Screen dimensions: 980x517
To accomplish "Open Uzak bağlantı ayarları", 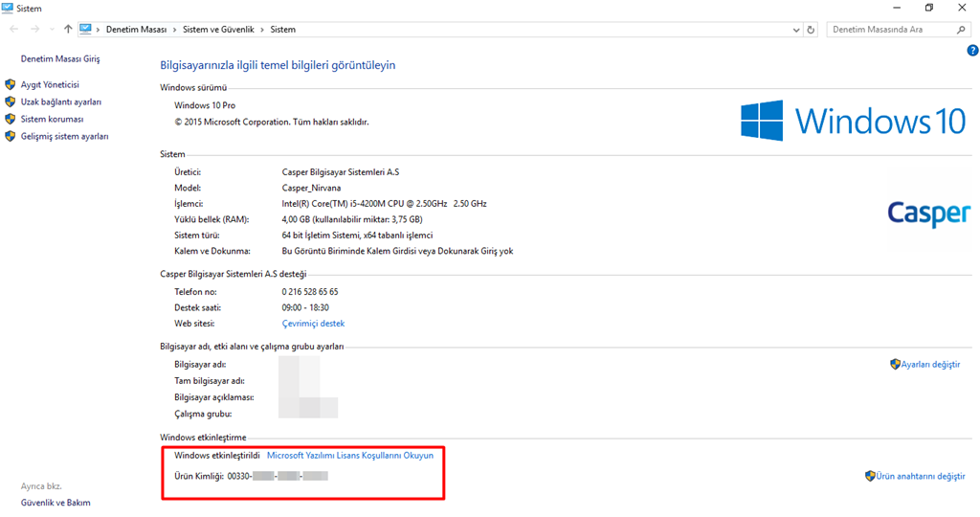I will point(60,101).
